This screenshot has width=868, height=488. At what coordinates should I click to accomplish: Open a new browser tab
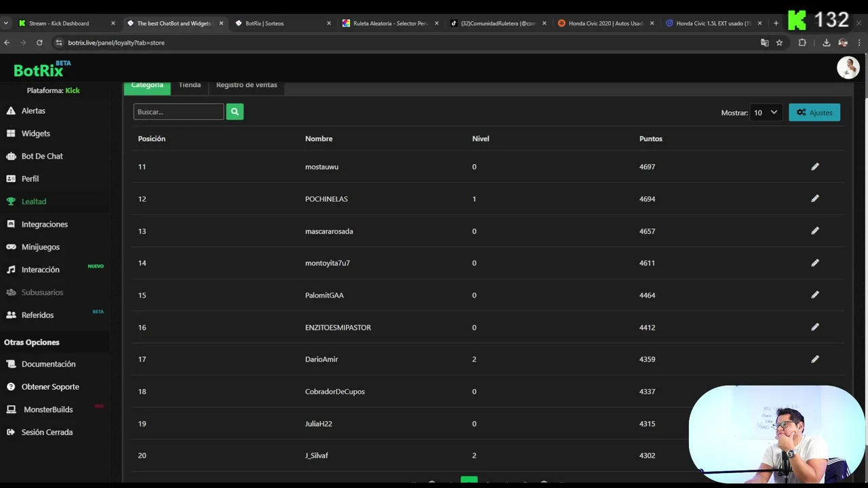[x=776, y=23]
